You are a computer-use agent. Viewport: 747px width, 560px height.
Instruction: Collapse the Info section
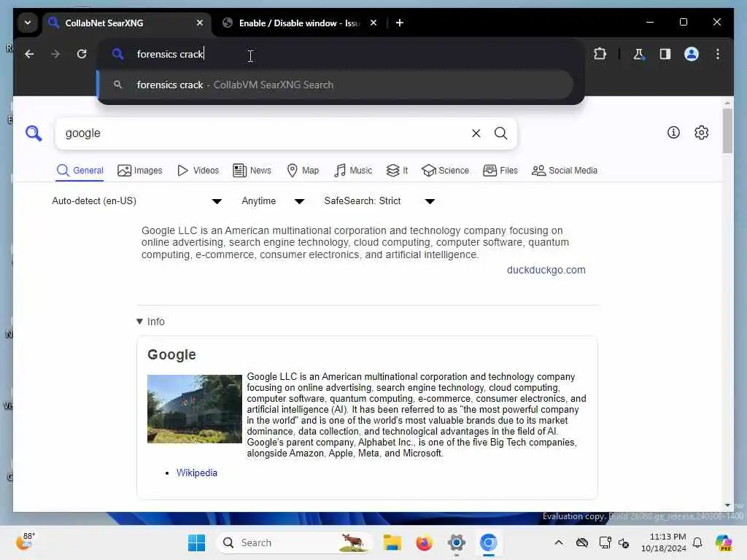[x=150, y=322]
